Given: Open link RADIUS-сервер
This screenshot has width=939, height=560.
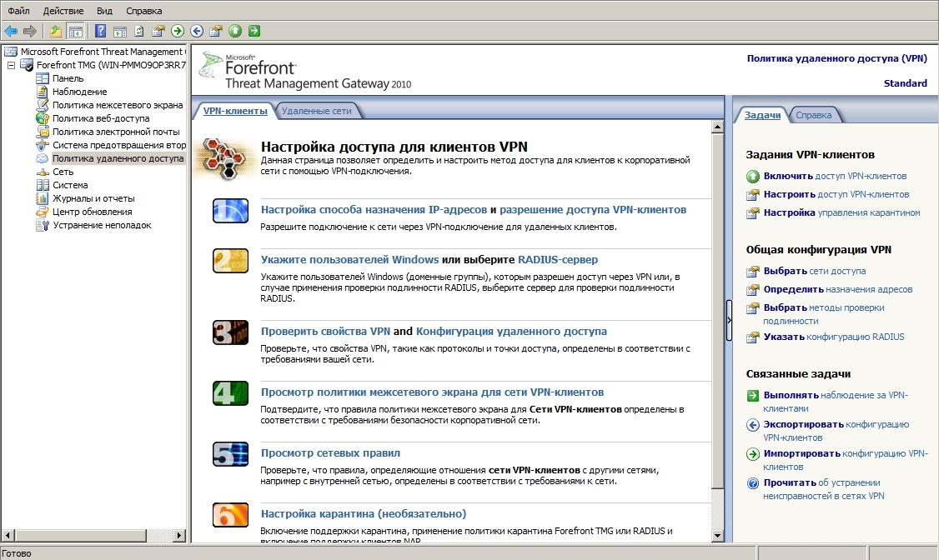Looking at the screenshot, I should [x=558, y=260].
